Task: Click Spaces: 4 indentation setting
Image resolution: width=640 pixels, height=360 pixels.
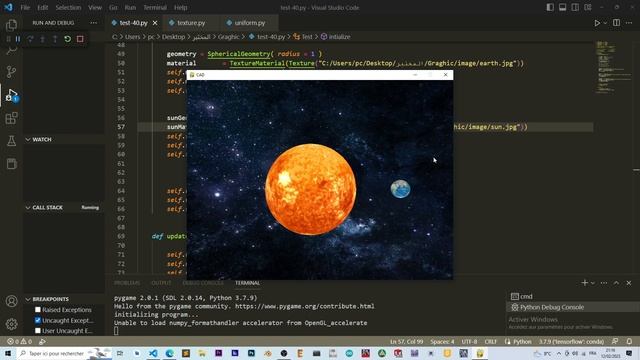Action: point(442,341)
